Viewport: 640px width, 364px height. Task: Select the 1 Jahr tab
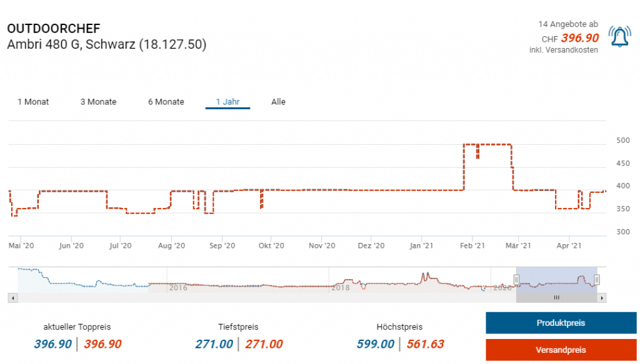tap(227, 102)
